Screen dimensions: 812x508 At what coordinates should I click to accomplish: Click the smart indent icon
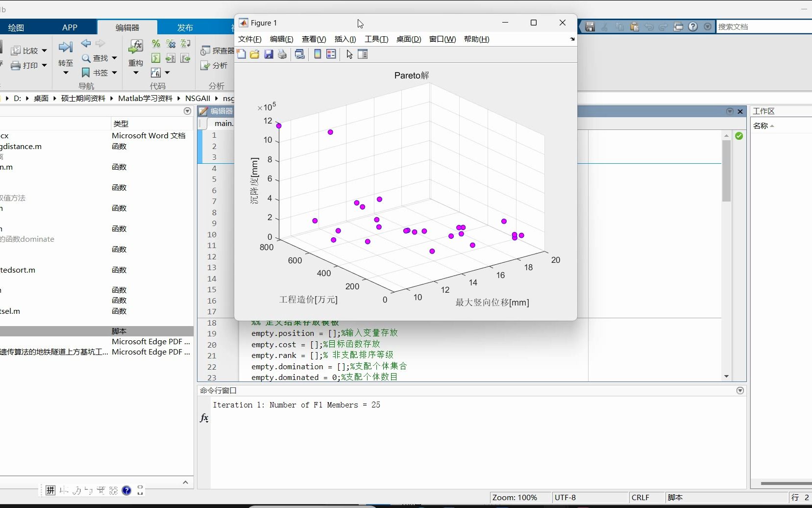156,58
